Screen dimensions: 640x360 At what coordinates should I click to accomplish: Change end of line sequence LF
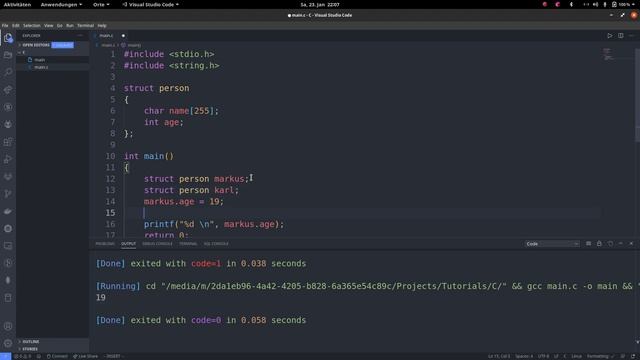556,356
